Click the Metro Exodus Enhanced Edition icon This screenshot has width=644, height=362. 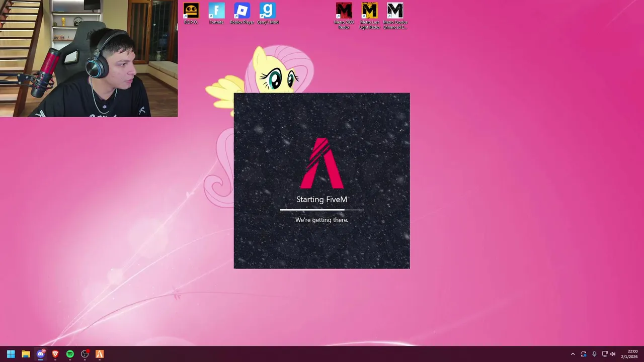[395, 16]
